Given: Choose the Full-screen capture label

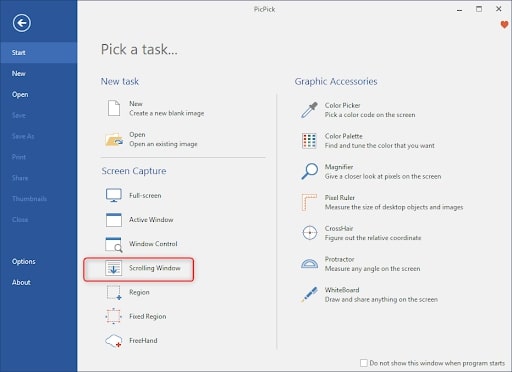Looking at the screenshot, I should pos(145,196).
